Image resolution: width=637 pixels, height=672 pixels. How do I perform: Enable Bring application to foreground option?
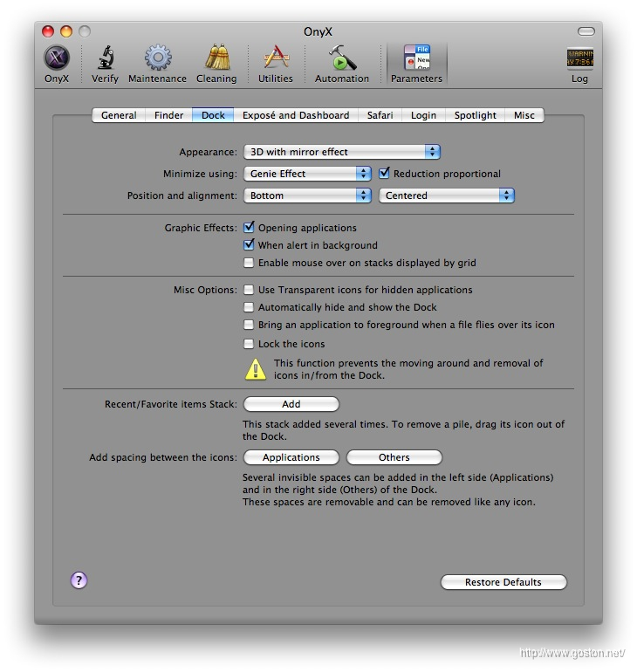(x=249, y=325)
